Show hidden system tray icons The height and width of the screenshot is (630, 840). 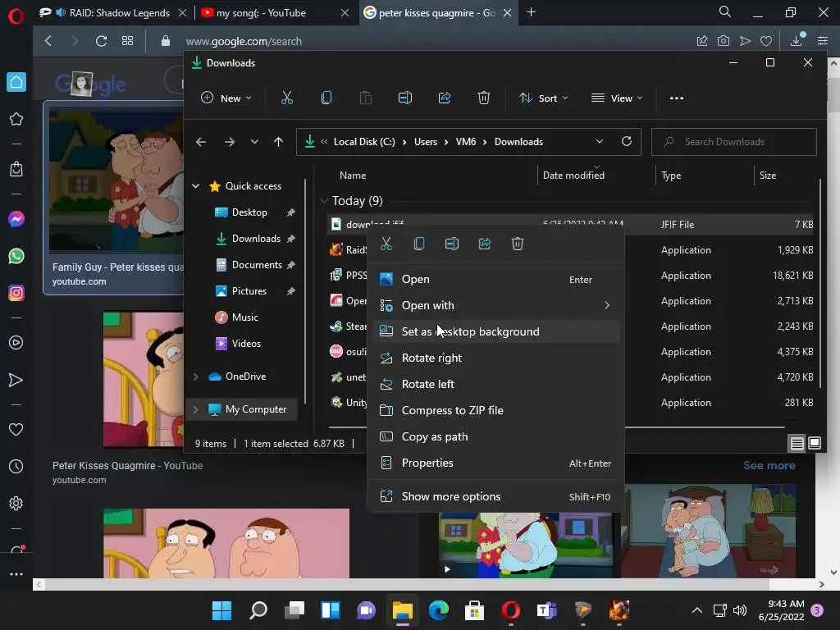pyautogui.click(x=697, y=610)
